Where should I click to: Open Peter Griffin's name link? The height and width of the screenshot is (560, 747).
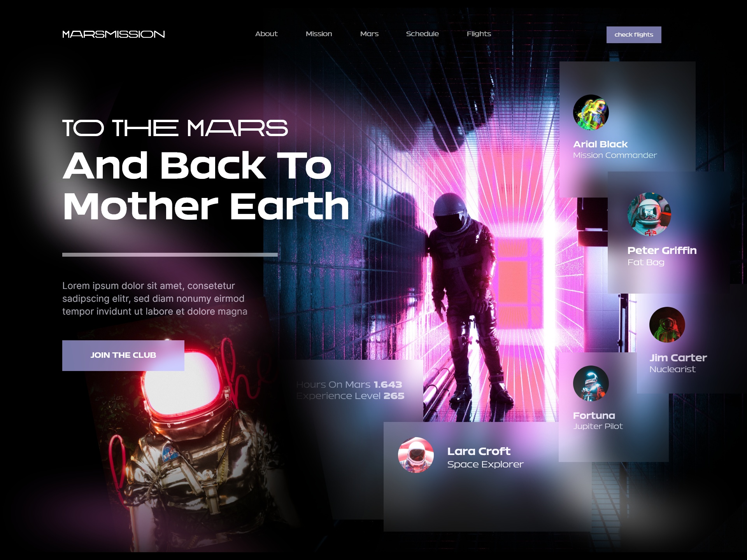[x=661, y=250]
